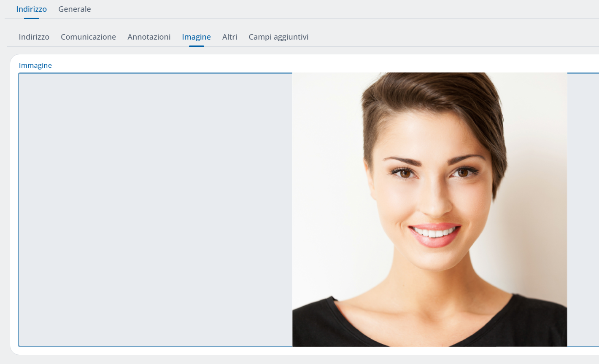Click the blue Immagine field label

pos(35,65)
